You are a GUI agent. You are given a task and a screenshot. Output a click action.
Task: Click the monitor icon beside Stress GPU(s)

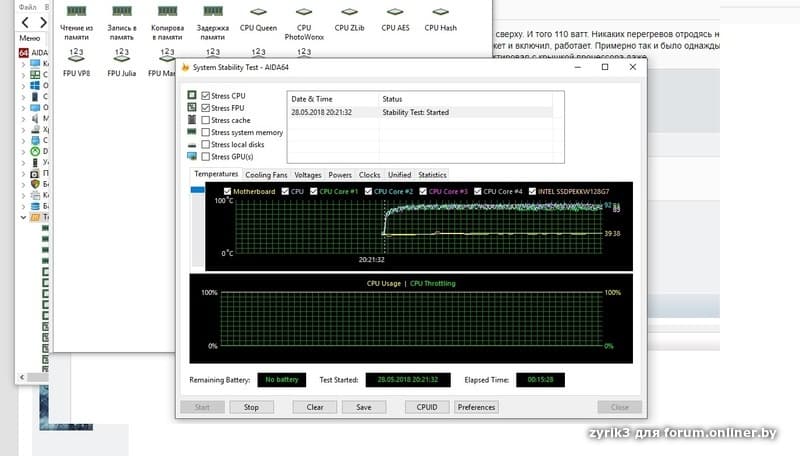[x=192, y=156]
